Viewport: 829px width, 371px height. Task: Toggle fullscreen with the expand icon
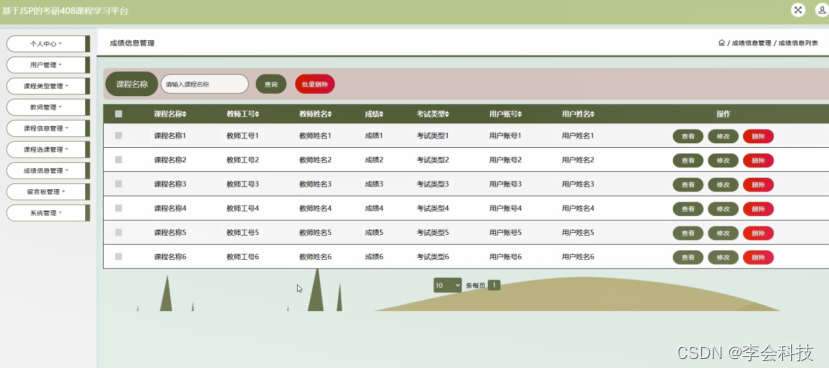pos(798,10)
